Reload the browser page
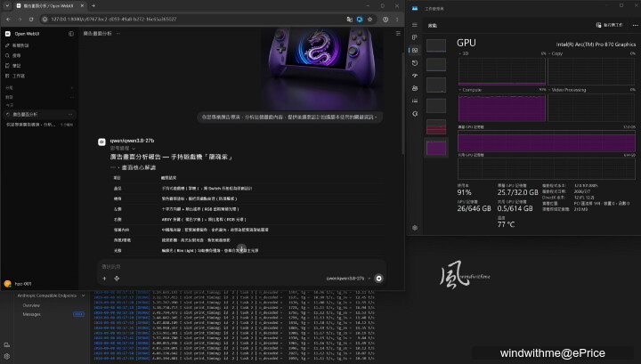Screen dimensions: 641x364 click(x=31, y=20)
